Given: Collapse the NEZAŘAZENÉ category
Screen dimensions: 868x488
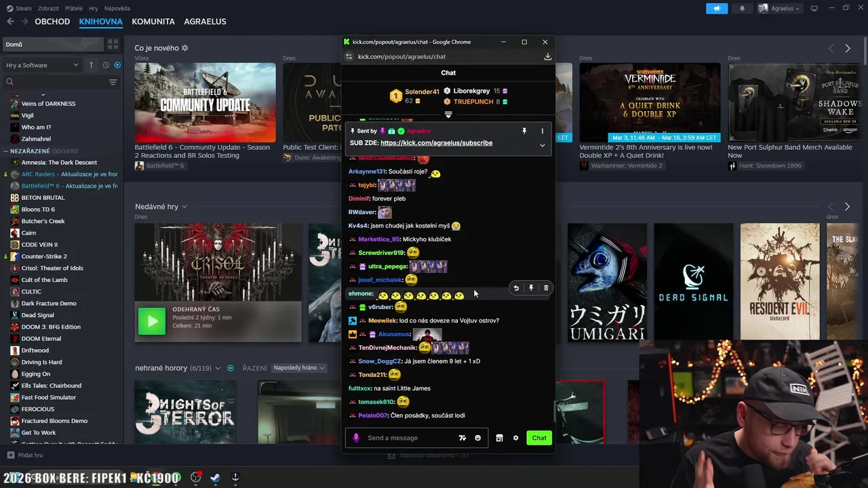Looking at the screenshot, I should pos(5,151).
